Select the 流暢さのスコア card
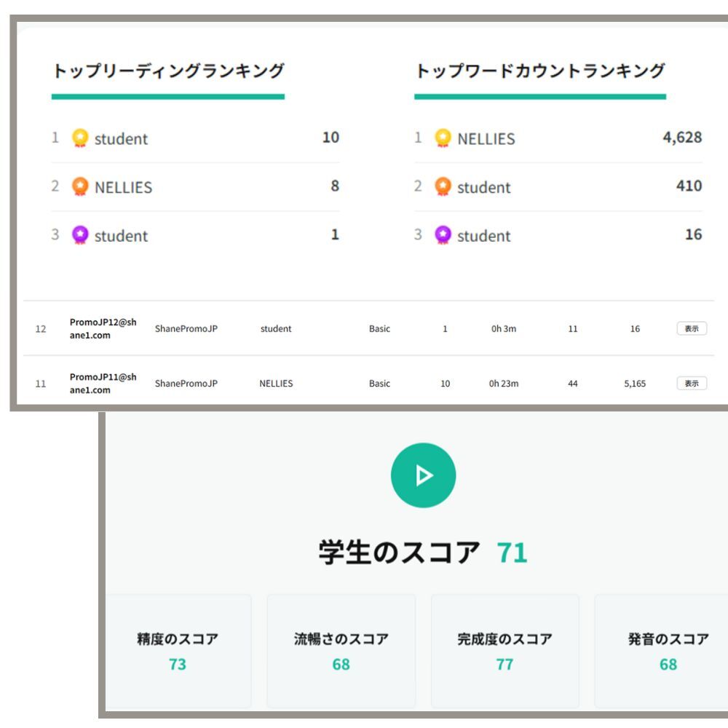The height and width of the screenshot is (728, 728). pyautogui.click(x=341, y=650)
